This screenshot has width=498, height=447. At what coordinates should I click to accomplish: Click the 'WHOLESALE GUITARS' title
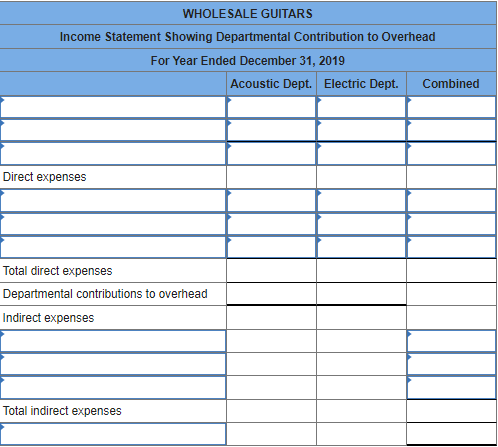tap(248, 14)
